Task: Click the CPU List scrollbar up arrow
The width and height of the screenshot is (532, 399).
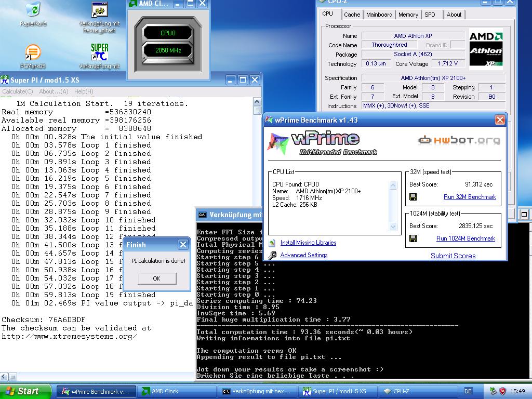Action: [393, 185]
